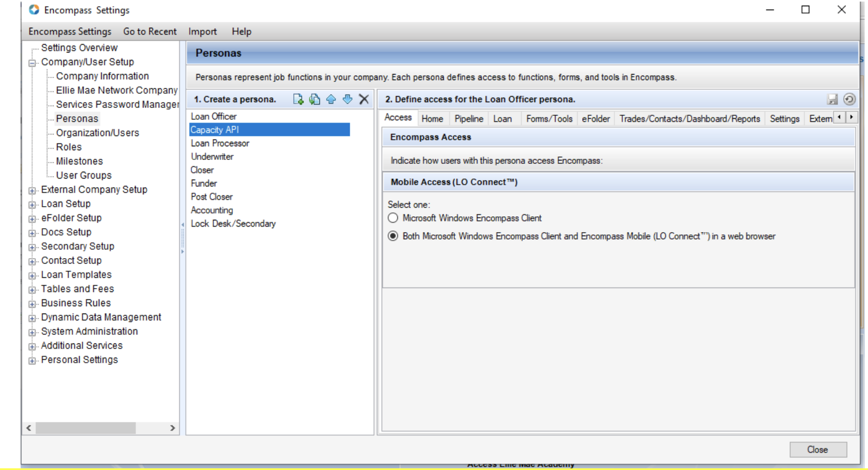Select the Loan Processor persona

[x=220, y=143]
